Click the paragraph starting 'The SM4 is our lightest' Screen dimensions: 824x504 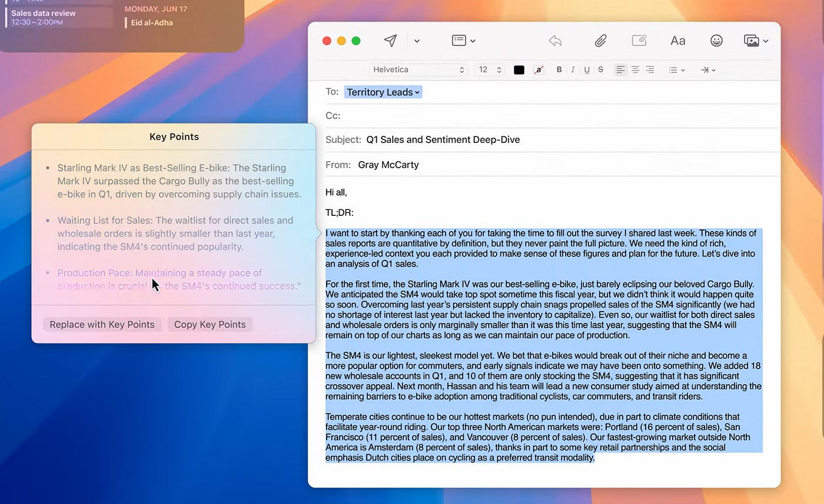(x=543, y=376)
